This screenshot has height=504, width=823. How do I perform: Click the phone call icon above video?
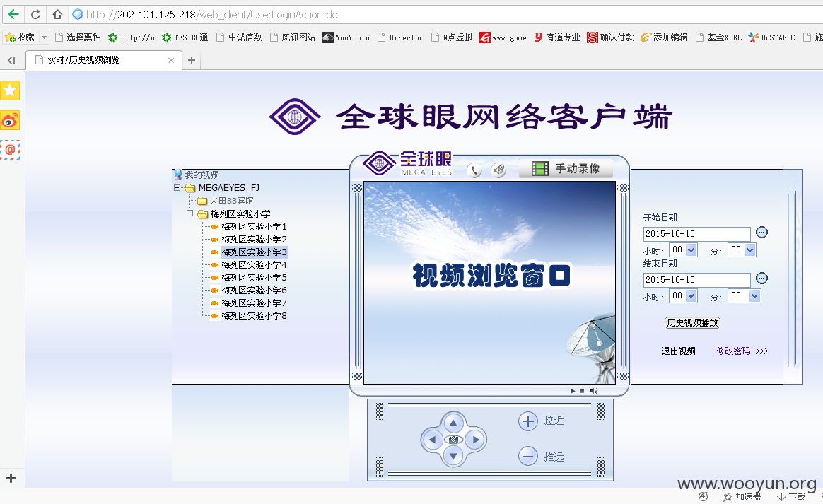click(x=474, y=170)
